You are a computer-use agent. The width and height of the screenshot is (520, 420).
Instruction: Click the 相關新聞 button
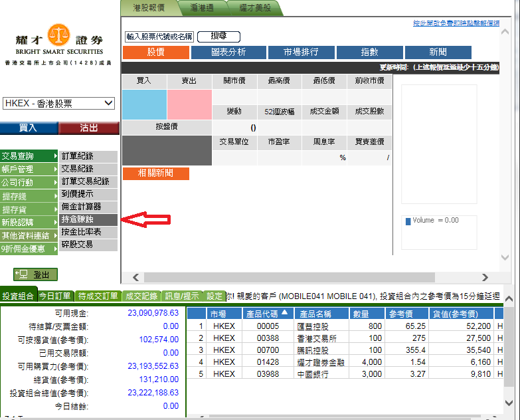156,173
